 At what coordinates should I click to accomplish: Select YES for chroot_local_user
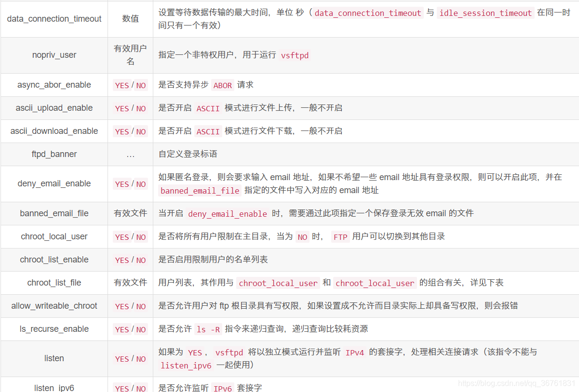coord(122,236)
